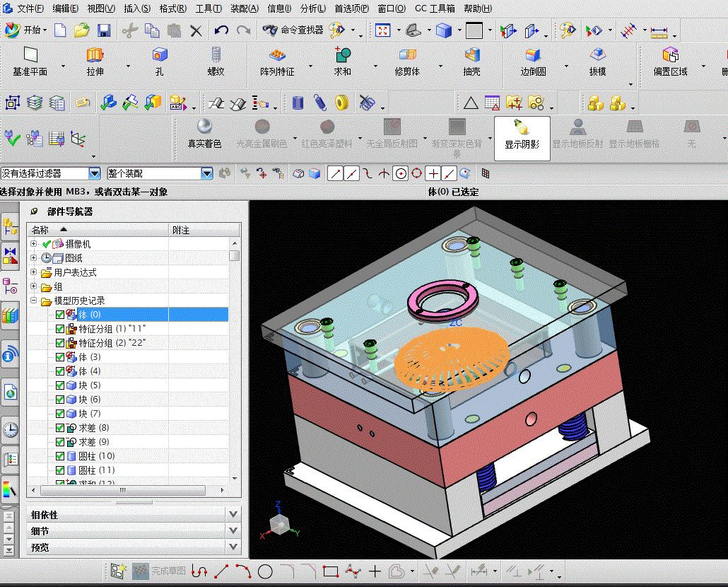The height and width of the screenshot is (587, 728).
Task: Toggle checkbox for 体 (0)
Action: (60, 315)
